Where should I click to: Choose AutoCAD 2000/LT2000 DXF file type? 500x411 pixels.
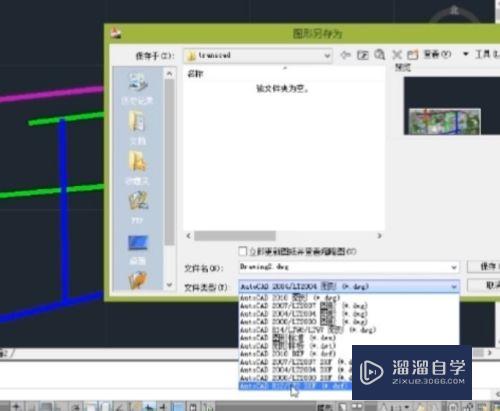[x=296, y=378]
